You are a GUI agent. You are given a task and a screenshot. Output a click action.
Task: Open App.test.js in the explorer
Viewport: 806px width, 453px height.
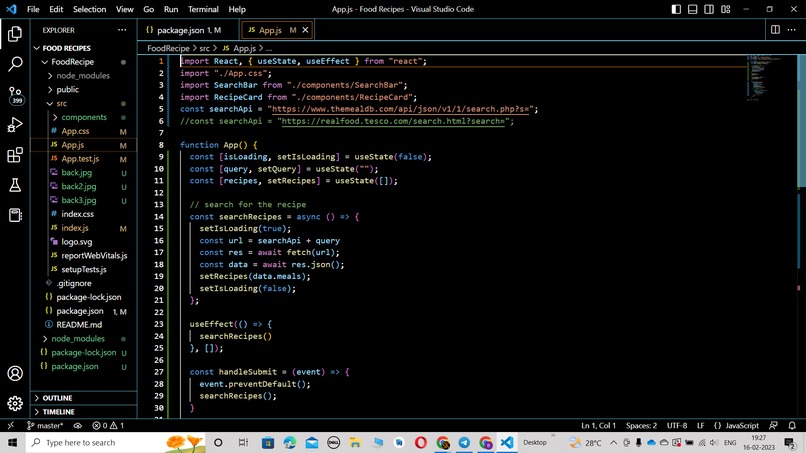click(80, 159)
